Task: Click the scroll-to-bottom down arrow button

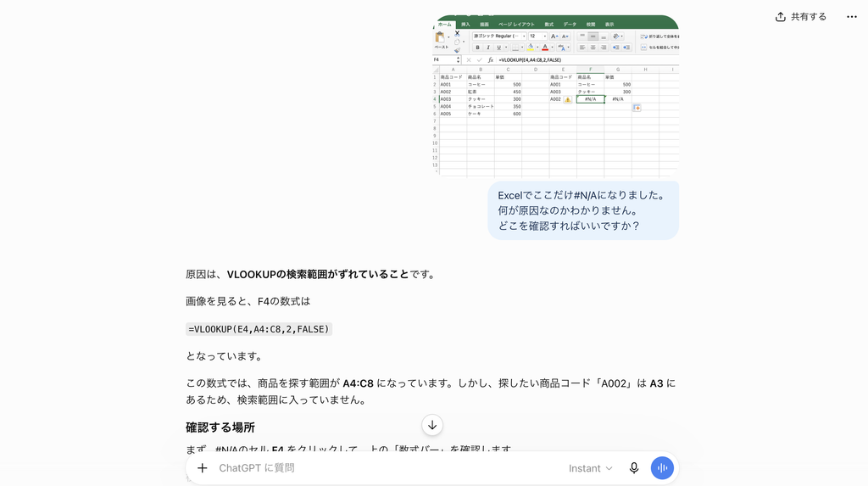Action: pyautogui.click(x=432, y=425)
